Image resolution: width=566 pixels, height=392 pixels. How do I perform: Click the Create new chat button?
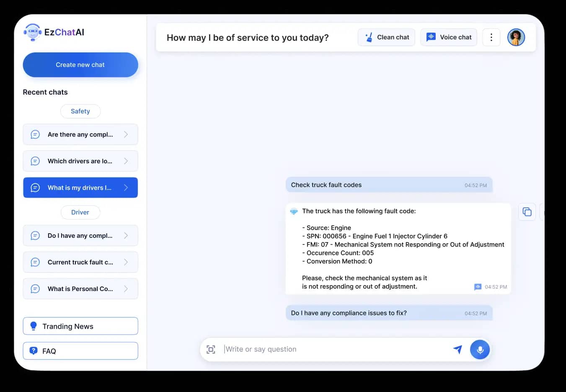pos(80,65)
